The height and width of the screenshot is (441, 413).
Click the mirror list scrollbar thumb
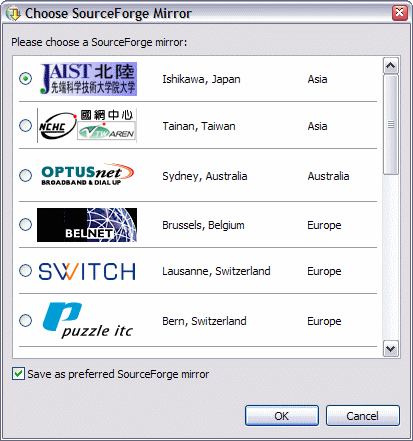pyautogui.click(x=391, y=125)
